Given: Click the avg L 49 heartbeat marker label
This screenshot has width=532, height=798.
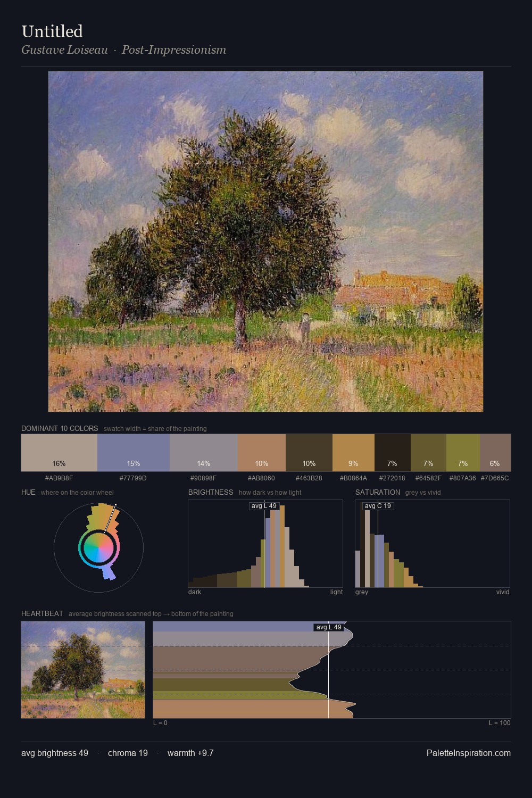Looking at the screenshot, I should [x=329, y=627].
